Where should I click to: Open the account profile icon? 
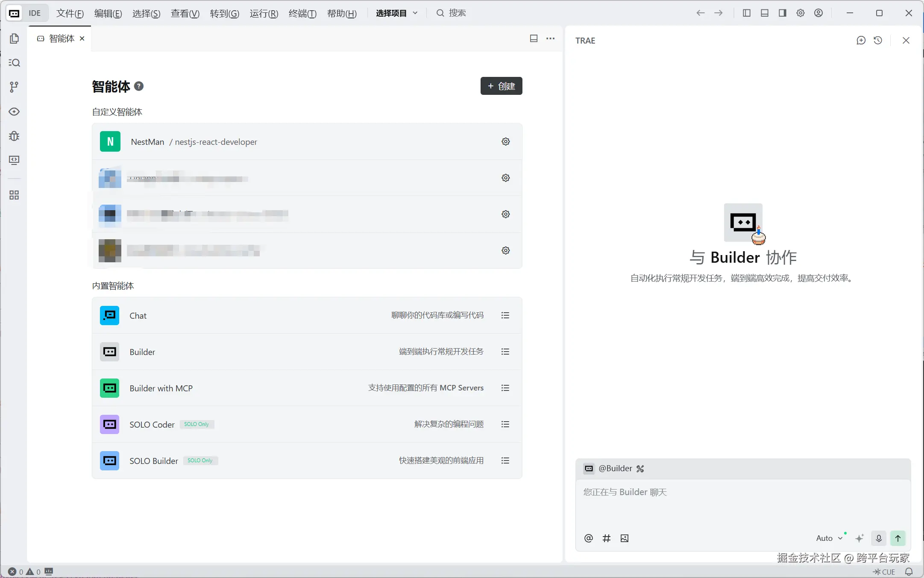pos(818,13)
